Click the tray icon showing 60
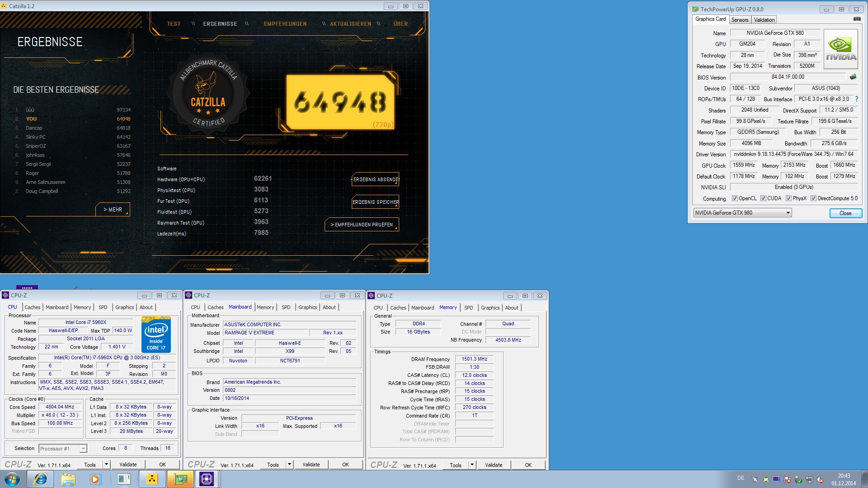 pyautogui.click(x=776, y=479)
